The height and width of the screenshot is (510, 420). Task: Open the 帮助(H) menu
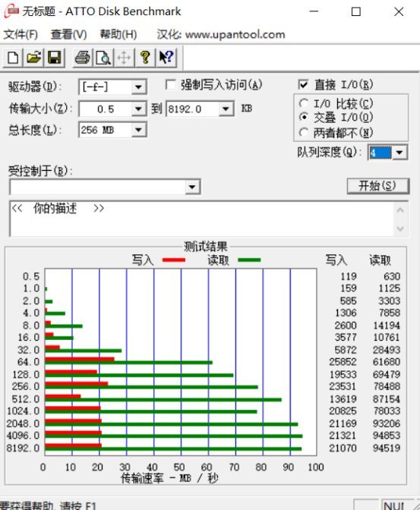click(118, 34)
